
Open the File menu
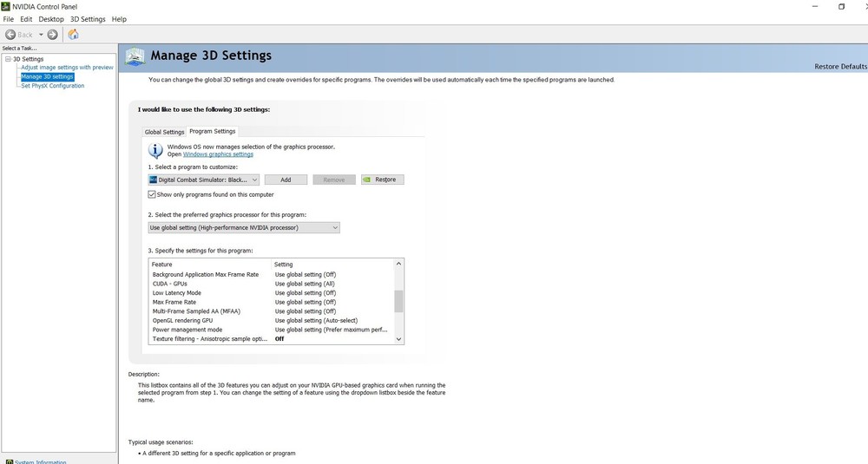9,19
